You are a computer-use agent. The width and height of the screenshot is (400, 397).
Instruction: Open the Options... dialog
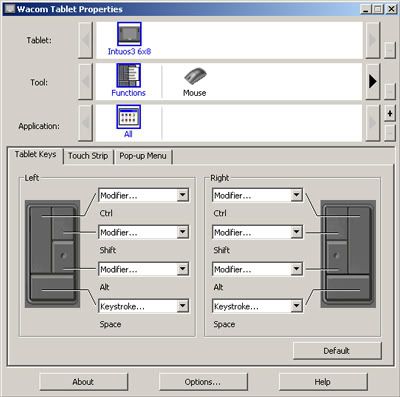pos(203,382)
